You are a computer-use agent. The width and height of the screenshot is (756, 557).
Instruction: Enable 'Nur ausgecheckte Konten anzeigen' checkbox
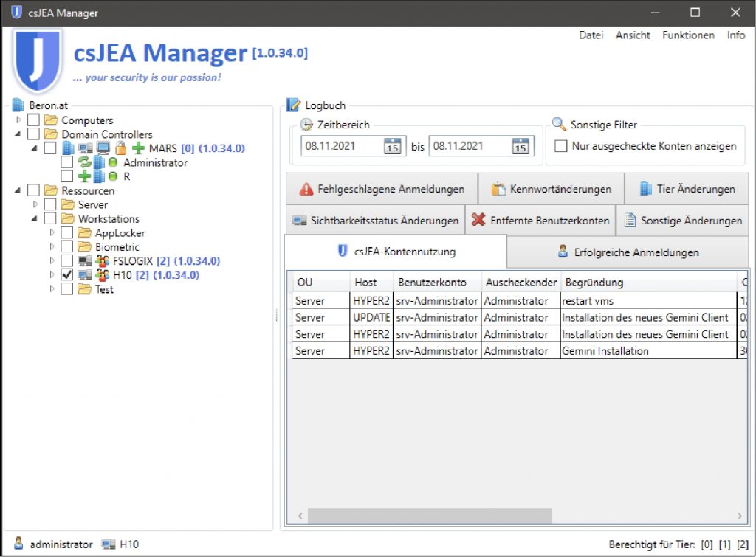[561, 146]
